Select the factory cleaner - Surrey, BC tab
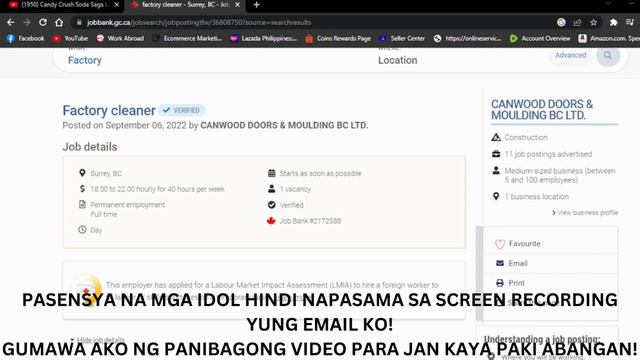 [x=186, y=5]
